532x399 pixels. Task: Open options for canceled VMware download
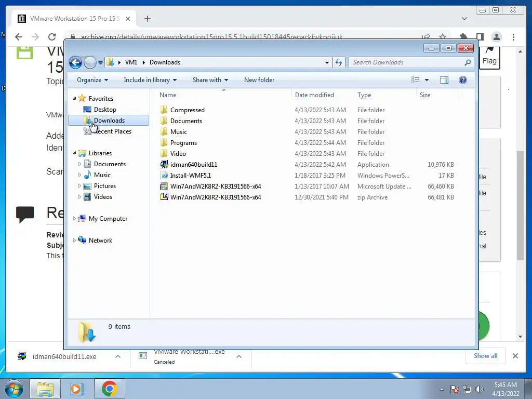[239, 356]
